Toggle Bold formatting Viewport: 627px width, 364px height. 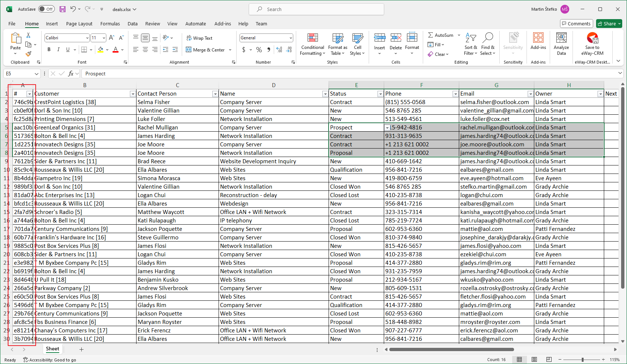tap(49, 50)
